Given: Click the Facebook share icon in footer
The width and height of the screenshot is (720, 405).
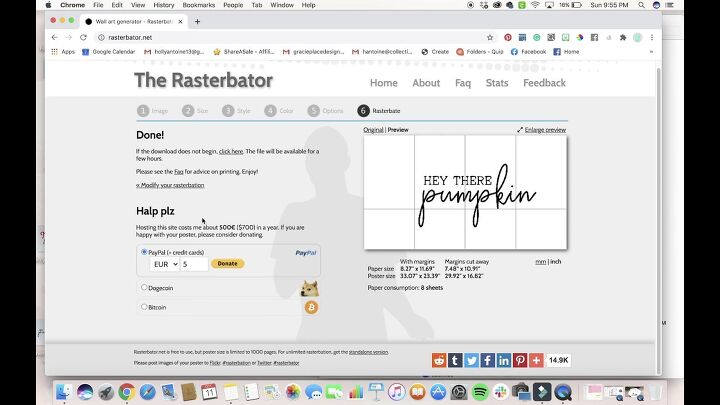Looking at the screenshot, I should click(x=487, y=360).
